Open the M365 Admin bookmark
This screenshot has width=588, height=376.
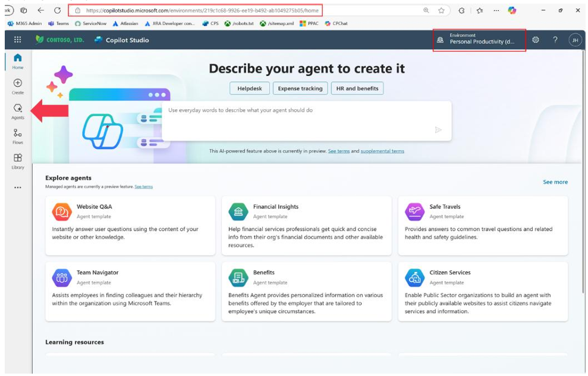(x=25, y=23)
